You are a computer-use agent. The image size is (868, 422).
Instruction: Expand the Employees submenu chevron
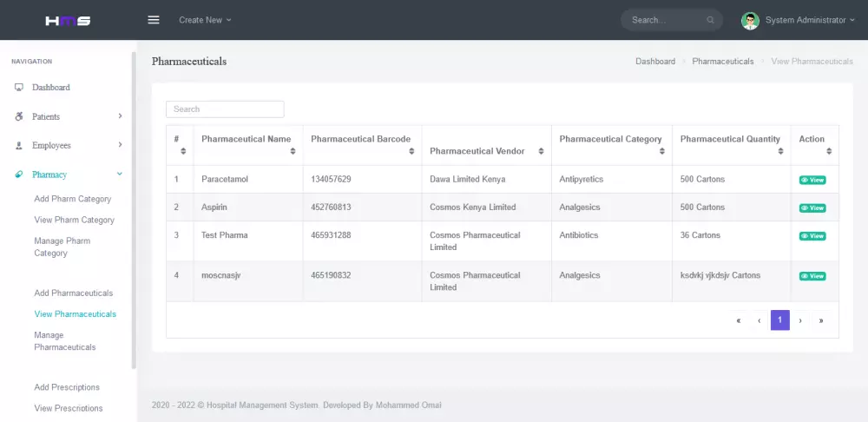[x=120, y=145]
